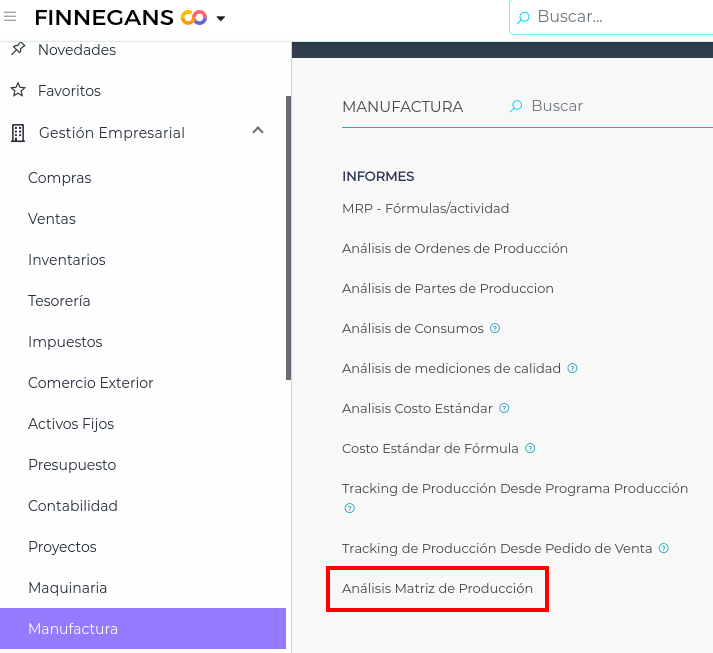Open Análisis Matriz de Producción report
The height and width of the screenshot is (653, 713).
pyautogui.click(x=437, y=589)
